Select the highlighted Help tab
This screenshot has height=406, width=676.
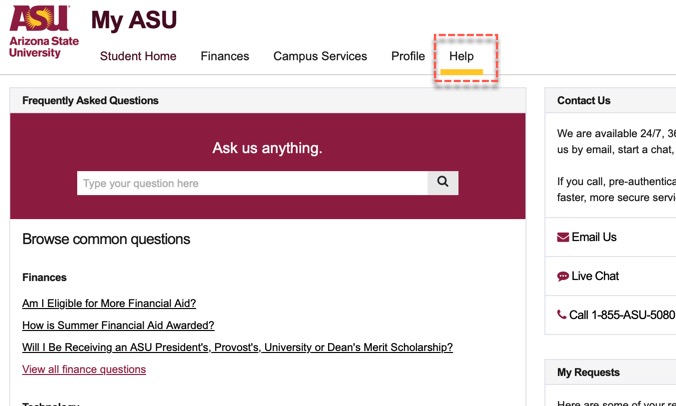[461, 56]
